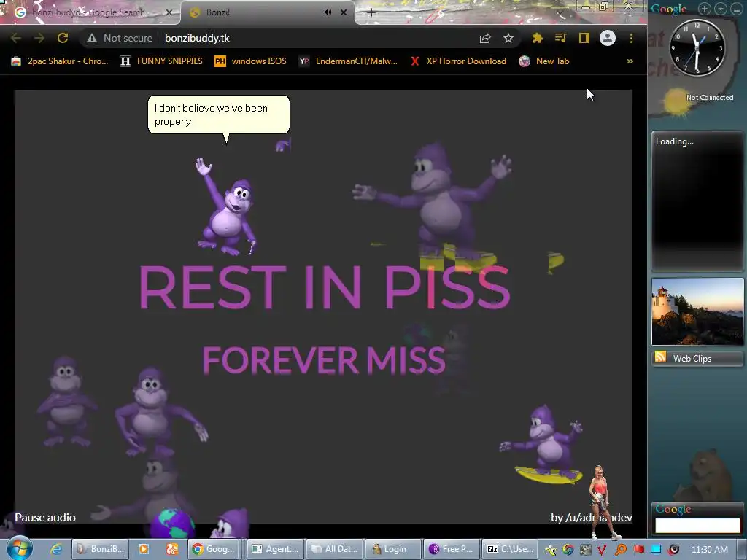Bookmark this page with the star icon
The image size is (747, 560).
pyautogui.click(x=508, y=38)
